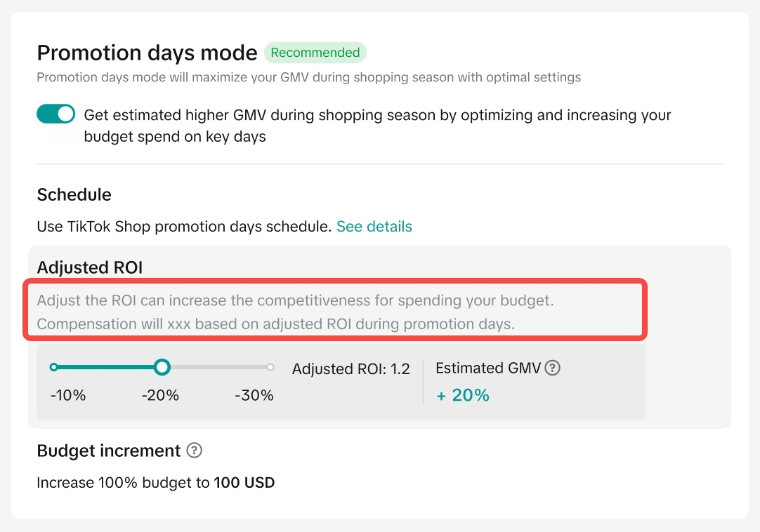Click the Promotion days mode heading

(147, 53)
